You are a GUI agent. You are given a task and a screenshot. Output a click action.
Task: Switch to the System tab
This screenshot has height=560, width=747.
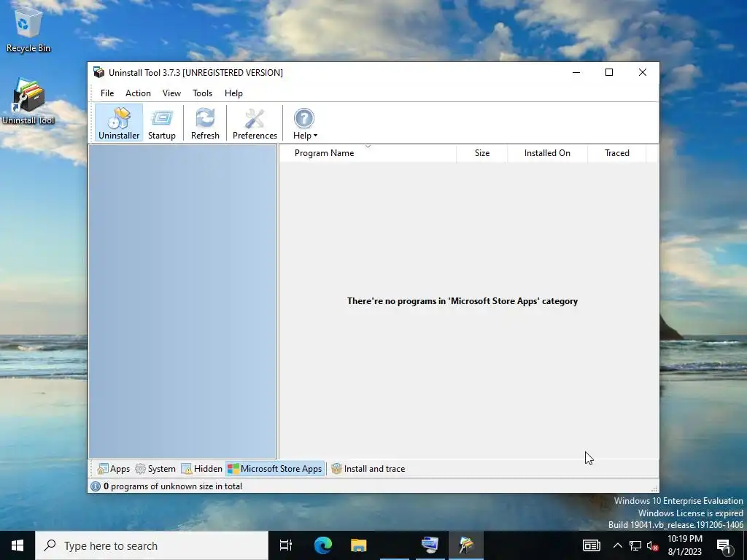[155, 469]
